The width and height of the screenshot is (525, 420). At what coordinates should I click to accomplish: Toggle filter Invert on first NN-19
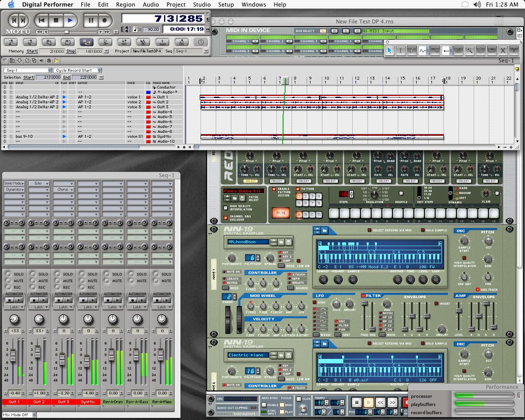click(x=436, y=304)
